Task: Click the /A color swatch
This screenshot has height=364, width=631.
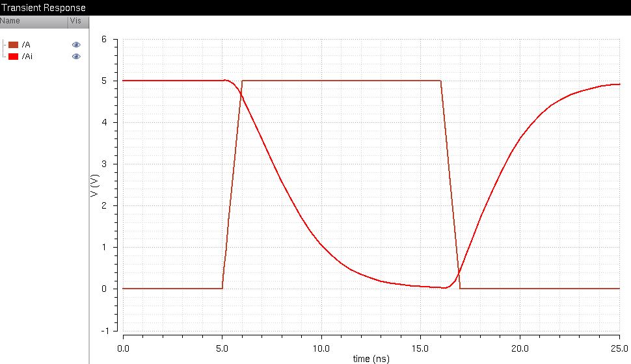Action: [13, 45]
